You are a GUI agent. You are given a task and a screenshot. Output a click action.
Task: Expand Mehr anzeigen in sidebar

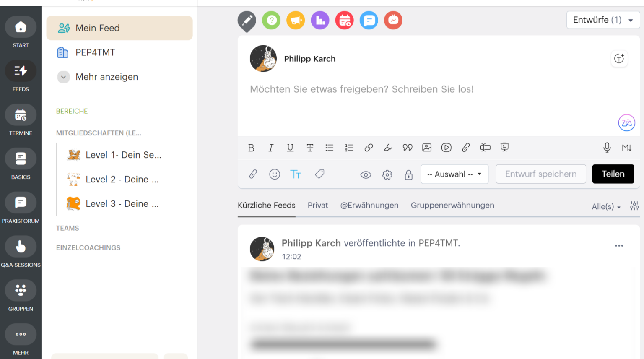pos(106,77)
